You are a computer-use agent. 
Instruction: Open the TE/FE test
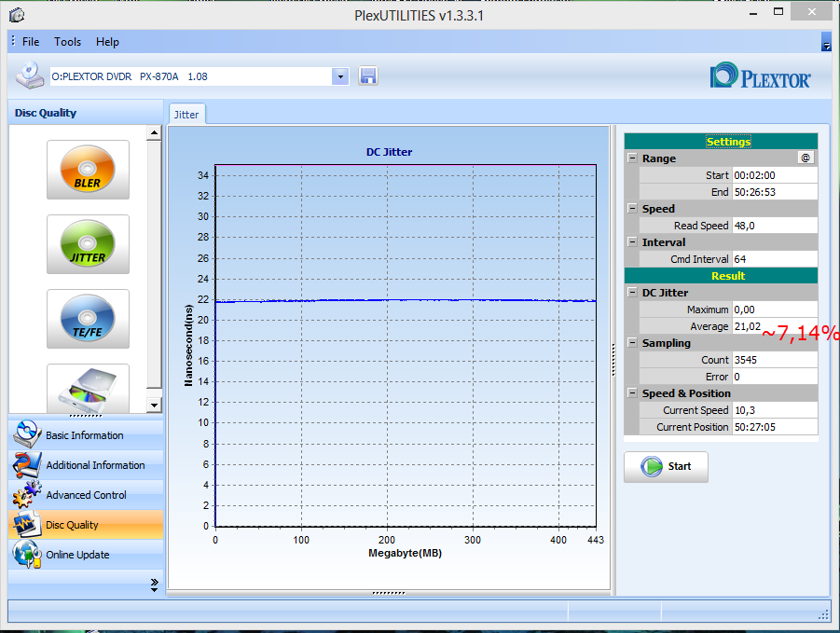click(88, 319)
